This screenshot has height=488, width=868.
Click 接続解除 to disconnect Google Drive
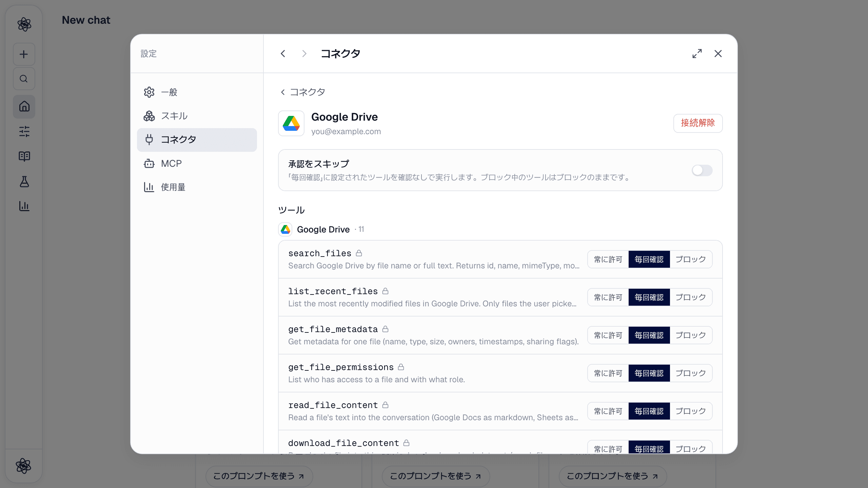pos(698,123)
